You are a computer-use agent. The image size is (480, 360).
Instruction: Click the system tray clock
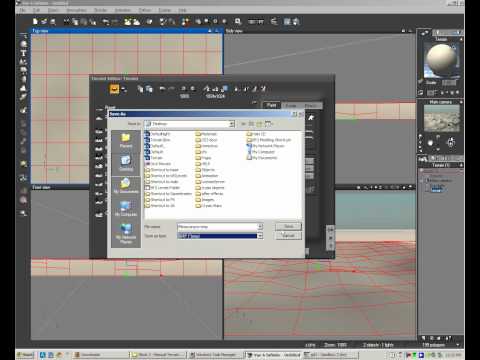tap(454, 355)
